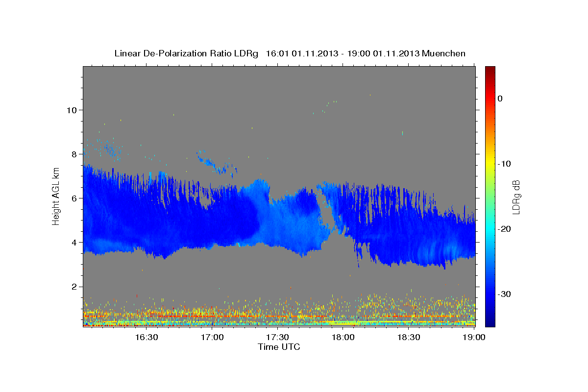Click the 17:00 time tick label

[x=212, y=337]
